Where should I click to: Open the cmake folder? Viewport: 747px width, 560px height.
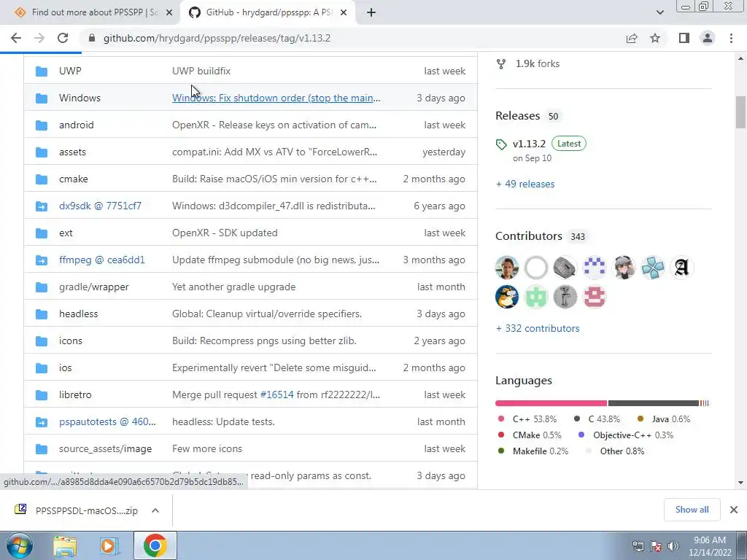[x=74, y=179]
